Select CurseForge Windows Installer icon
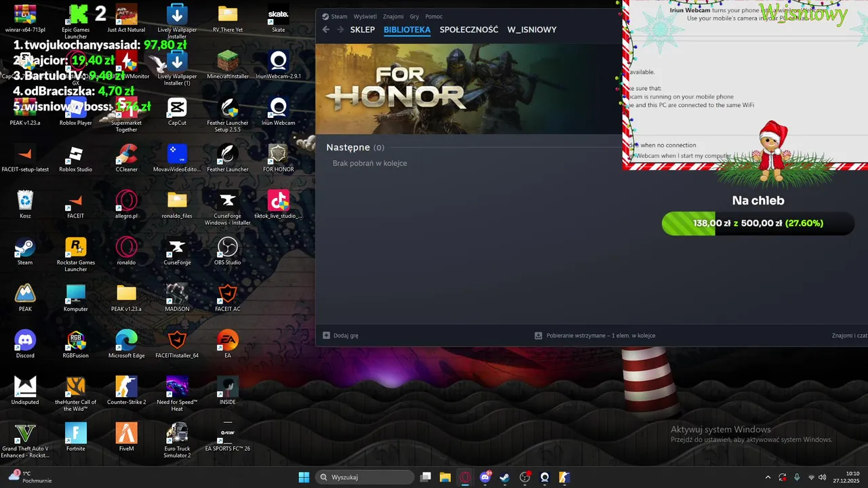Image resolution: width=868 pixels, height=488 pixels. click(228, 207)
